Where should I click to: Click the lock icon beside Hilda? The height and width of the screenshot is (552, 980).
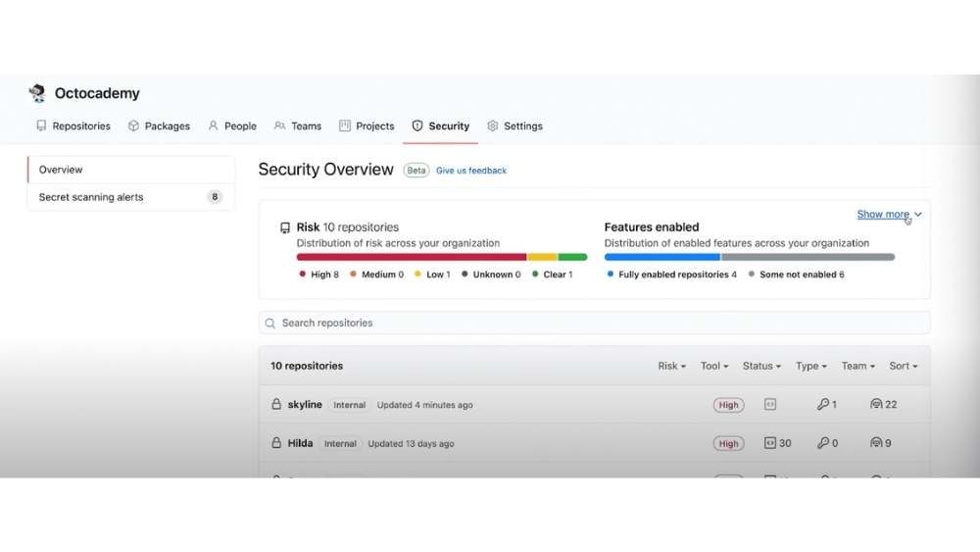(276, 442)
